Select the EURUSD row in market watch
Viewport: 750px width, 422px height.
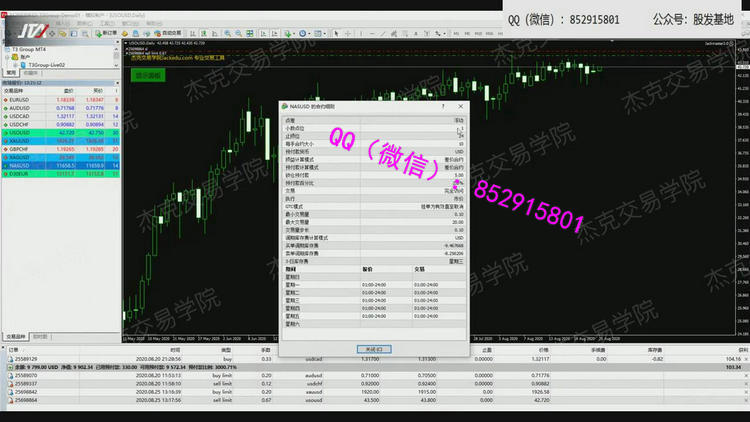[22, 99]
